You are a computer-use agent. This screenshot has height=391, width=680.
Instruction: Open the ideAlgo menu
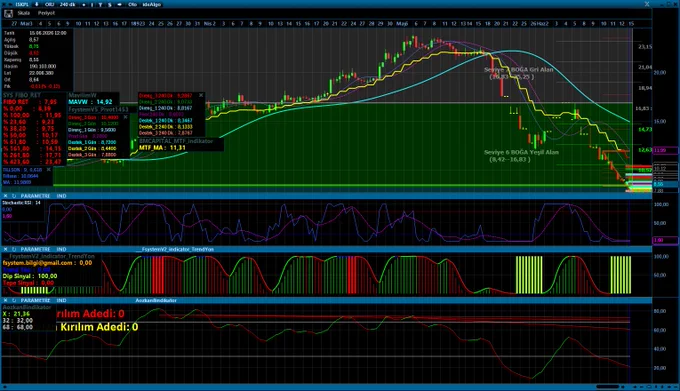[152, 4]
